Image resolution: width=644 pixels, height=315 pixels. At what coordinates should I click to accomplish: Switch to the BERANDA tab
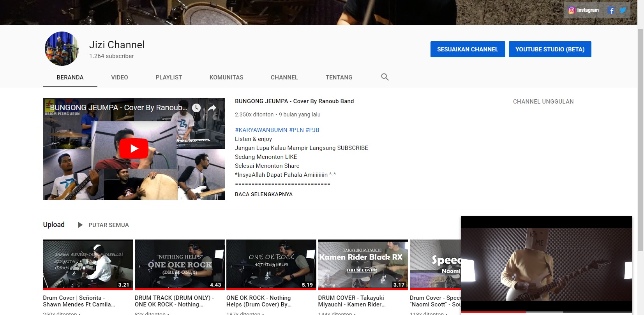click(70, 77)
